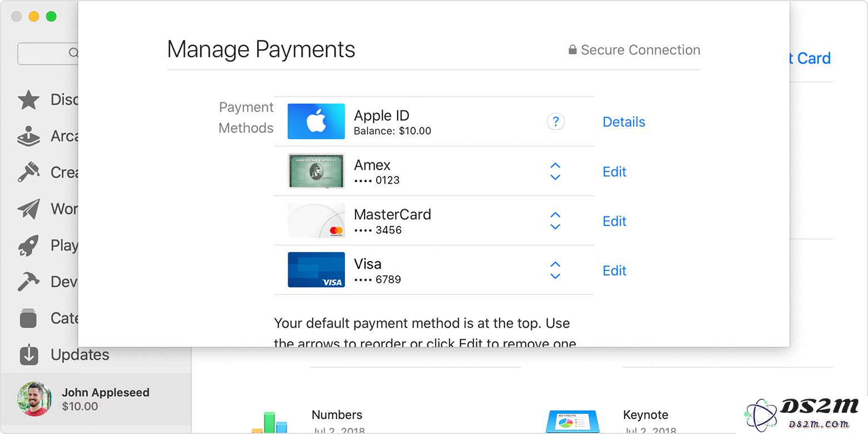868x434 pixels.
Task: Click the Apple ID Balance: $10.00 text
Action: [x=392, y=131]
